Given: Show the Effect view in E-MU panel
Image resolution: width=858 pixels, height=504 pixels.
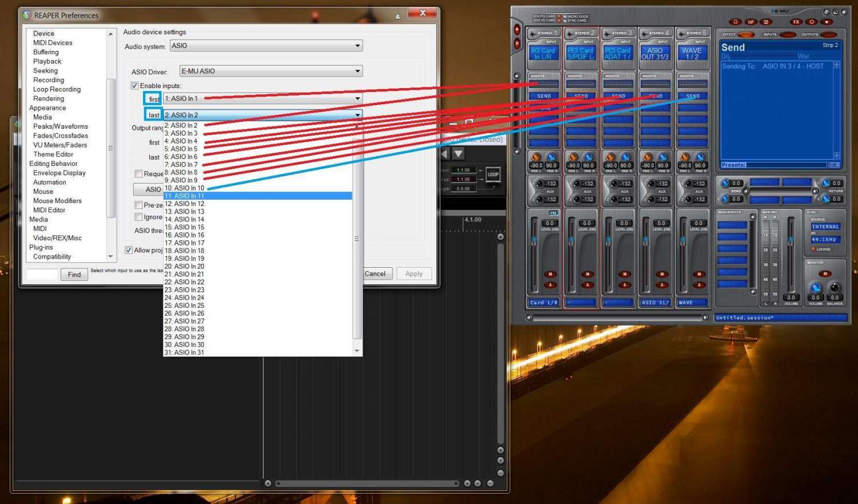Looking at the screenshot, I should point(746,35).
